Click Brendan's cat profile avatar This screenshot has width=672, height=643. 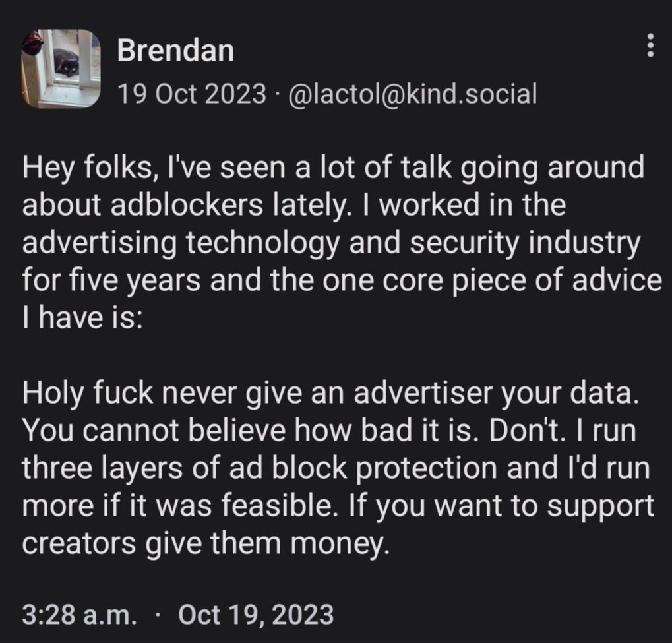pos(61,68)
